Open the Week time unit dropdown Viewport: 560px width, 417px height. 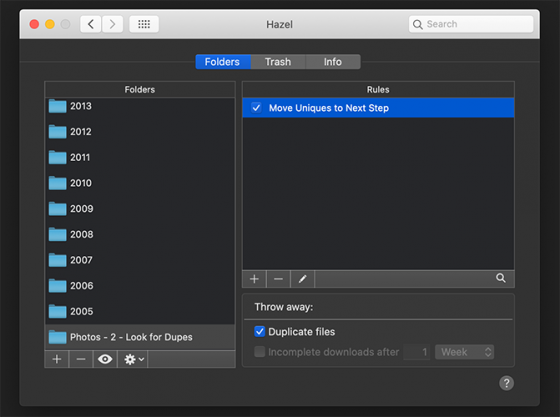(464, 352)
